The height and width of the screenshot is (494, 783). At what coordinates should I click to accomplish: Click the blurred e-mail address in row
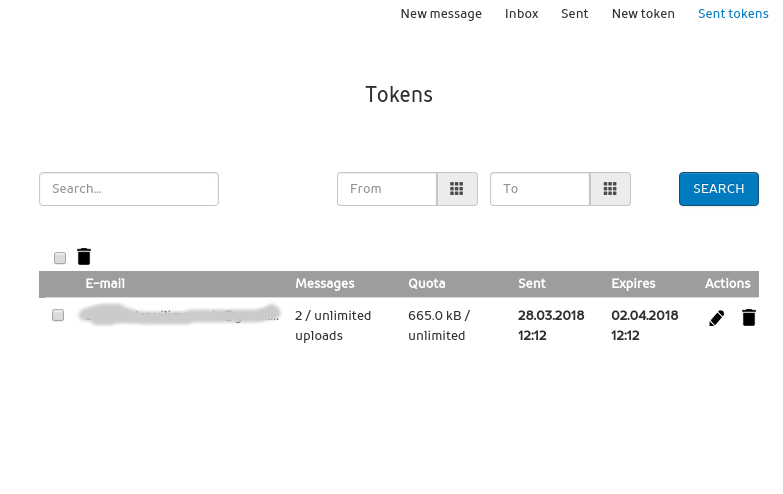180,316
